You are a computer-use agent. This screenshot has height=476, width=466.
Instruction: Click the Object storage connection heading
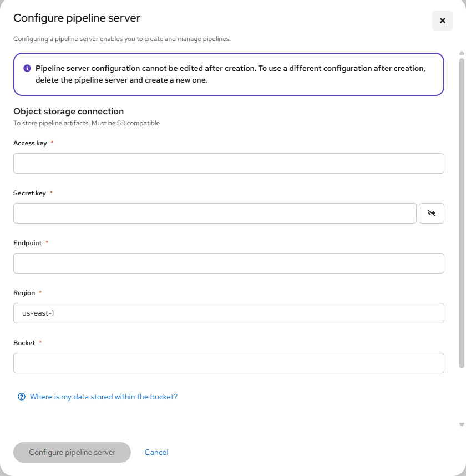pos(68,111)
